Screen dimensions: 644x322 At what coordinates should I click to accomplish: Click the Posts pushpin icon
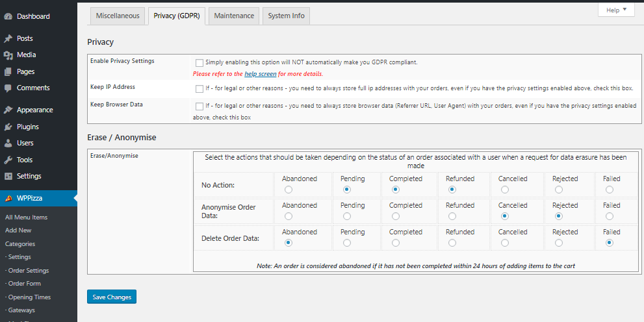(8, 39)
